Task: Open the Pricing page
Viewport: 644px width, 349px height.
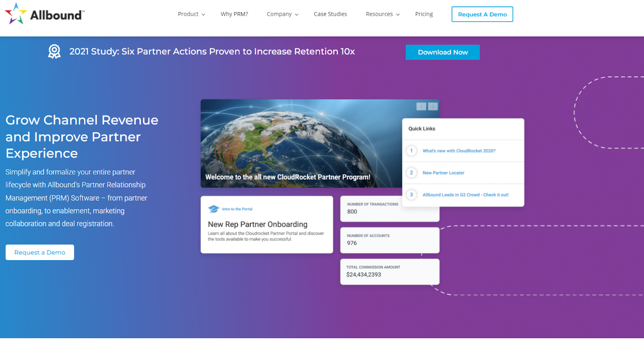Action: (424, 14)
